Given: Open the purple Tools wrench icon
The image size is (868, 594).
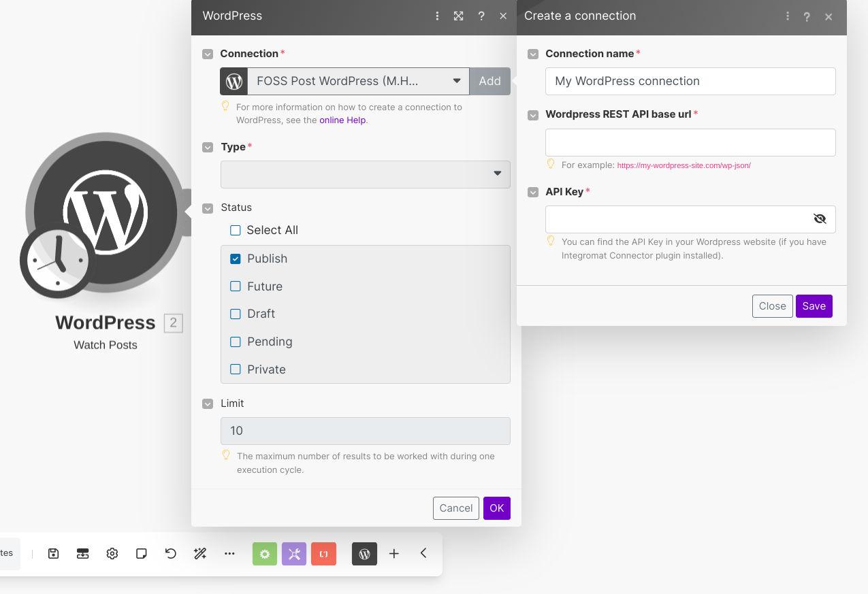Looking at the screenshot, I should tap(294, 554).
